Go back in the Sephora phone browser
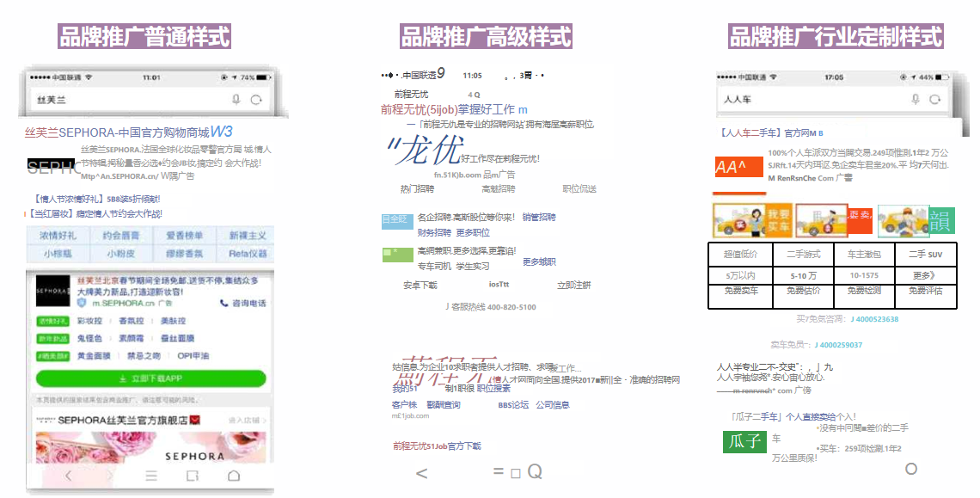 [68, 476]
